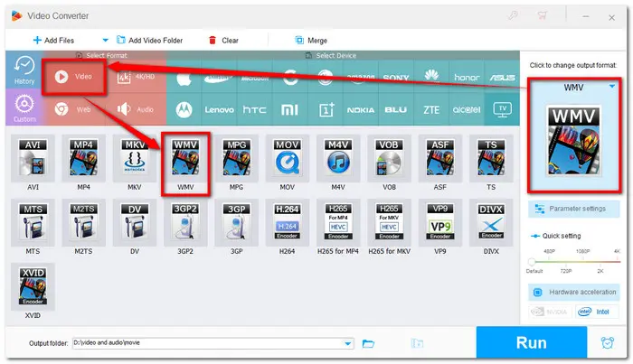Select the MOV QuickTime format
This screenshot has width=633, height=364.
(x=287, y=158)
